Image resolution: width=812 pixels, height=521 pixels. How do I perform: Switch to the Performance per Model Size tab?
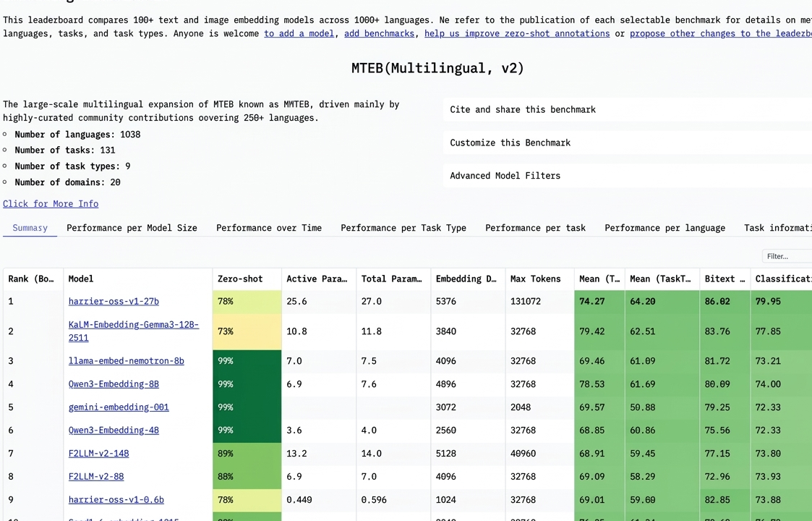132,227
